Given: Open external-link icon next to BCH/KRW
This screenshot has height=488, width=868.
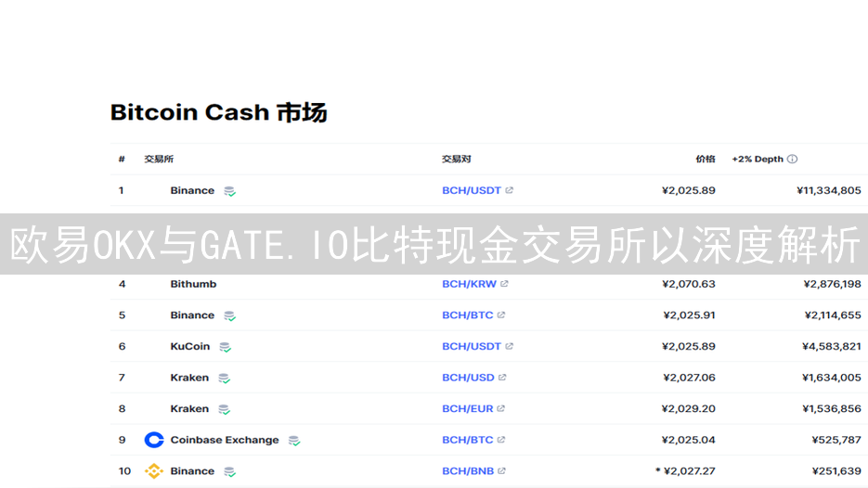Looking at the screenshot, I should [504, 284].
